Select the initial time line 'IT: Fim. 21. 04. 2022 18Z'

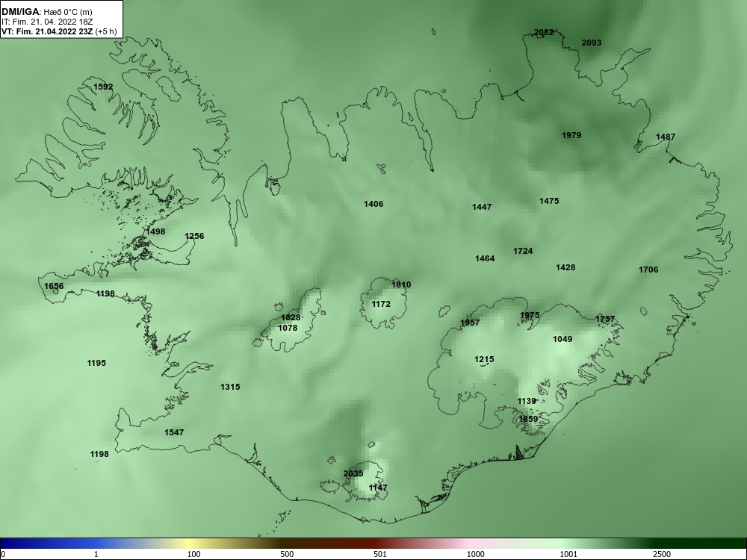click(46, 22)
